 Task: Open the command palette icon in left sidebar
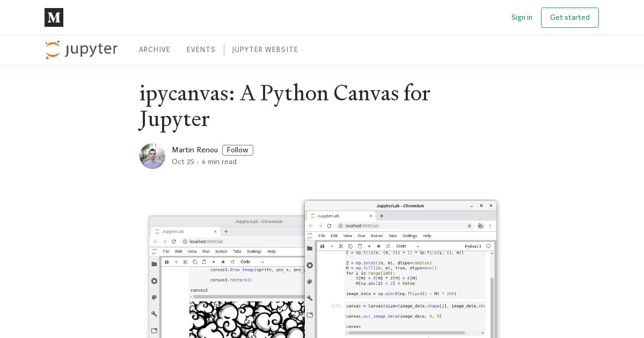coord(154,297)
